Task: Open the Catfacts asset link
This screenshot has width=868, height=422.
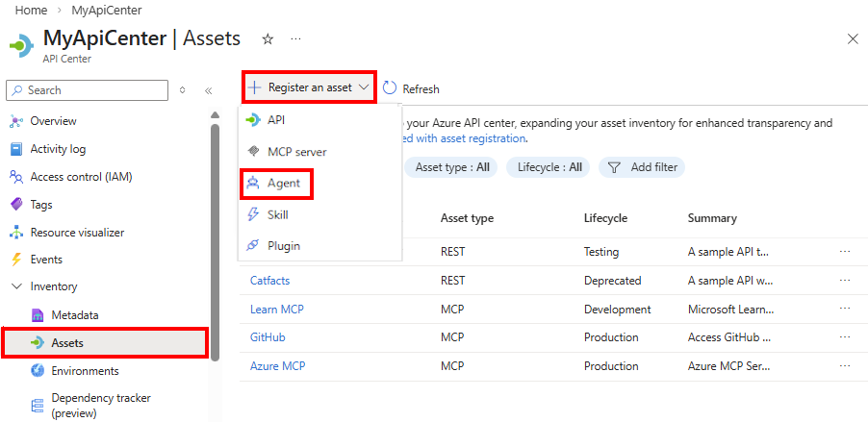Action: [269, 281]
